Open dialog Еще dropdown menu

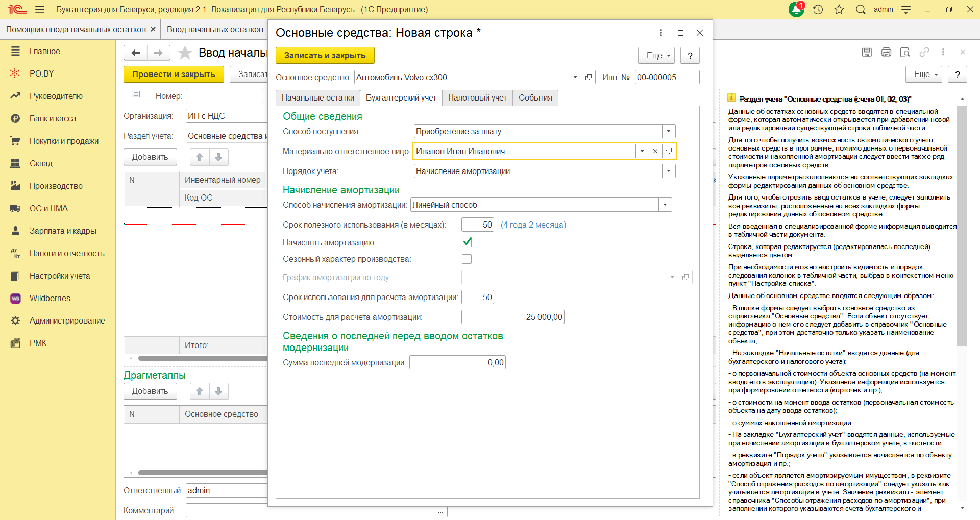[x=656, y=55]
